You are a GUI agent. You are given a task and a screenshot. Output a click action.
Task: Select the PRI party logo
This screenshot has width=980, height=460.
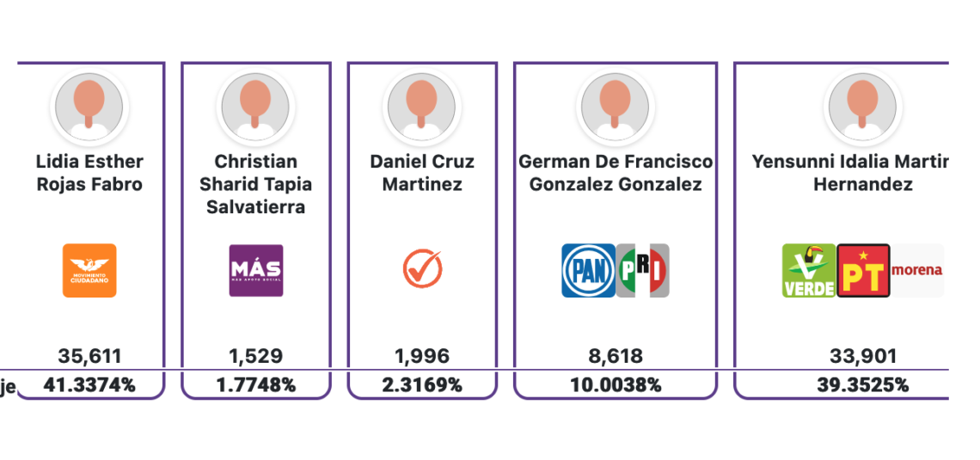[x=642, y=271]
